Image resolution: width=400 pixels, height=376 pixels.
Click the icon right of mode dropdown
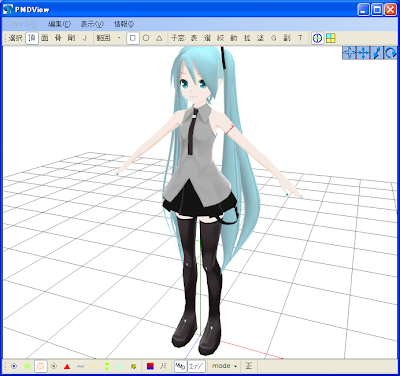click(x=249, y=366)
